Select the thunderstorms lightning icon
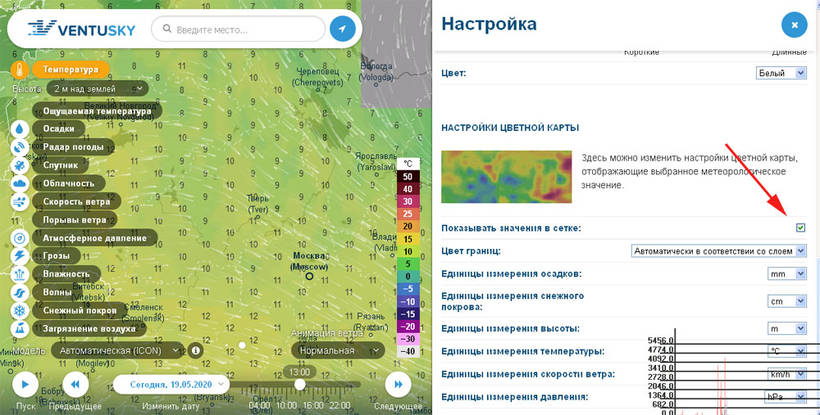The image size is (820, 415). coord(20,256)
